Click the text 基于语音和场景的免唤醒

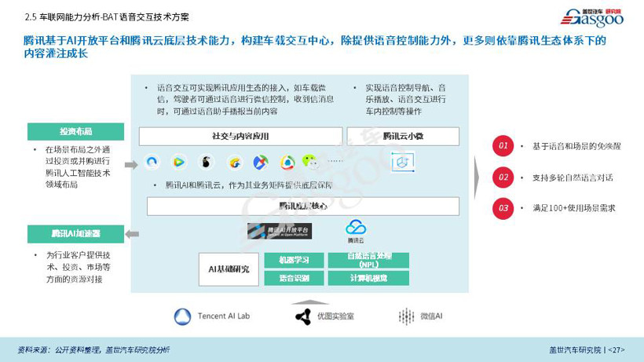[576, 146]
